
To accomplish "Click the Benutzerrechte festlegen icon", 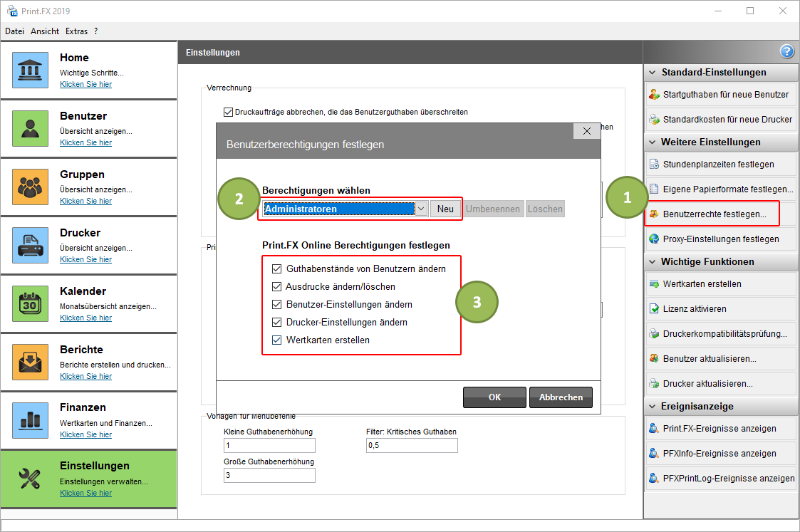I will 654,214.
